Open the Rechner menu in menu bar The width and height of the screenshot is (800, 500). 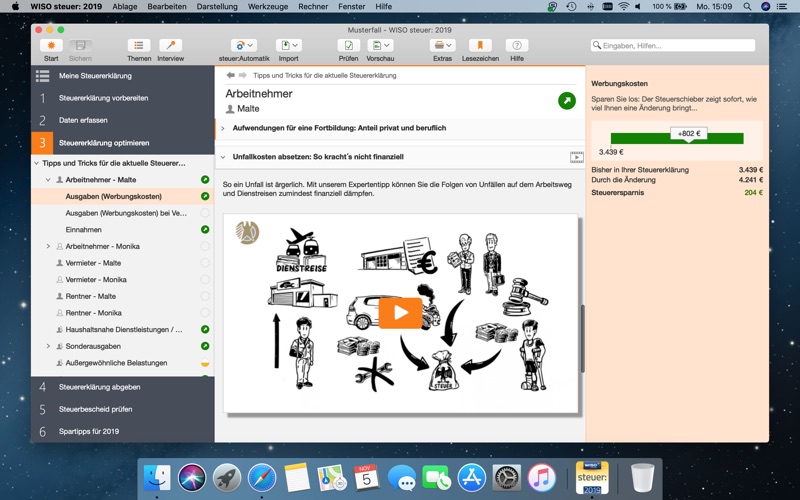[x=312, y=6]
